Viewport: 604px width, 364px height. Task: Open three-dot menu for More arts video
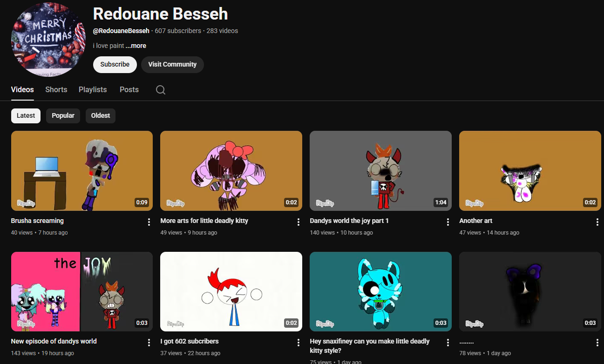click(x=299, y=222)
